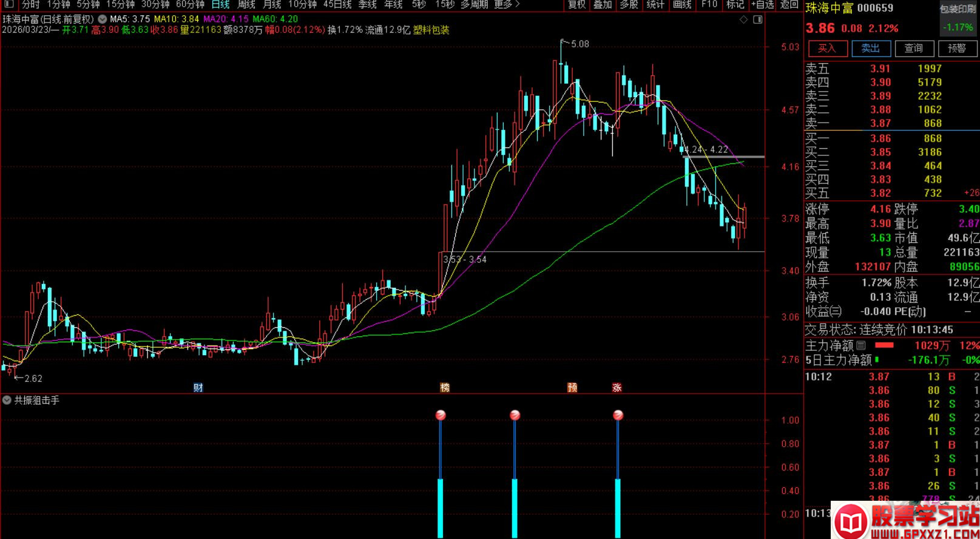This screenshot has height=539, width=980.
Task: Click the second red signal ball in 共振狙击手
Action: 515,415
